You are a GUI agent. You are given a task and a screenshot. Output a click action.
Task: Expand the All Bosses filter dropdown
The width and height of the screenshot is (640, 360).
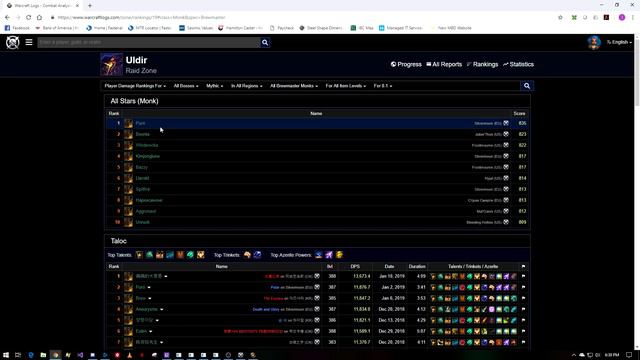tap(186, 86)
